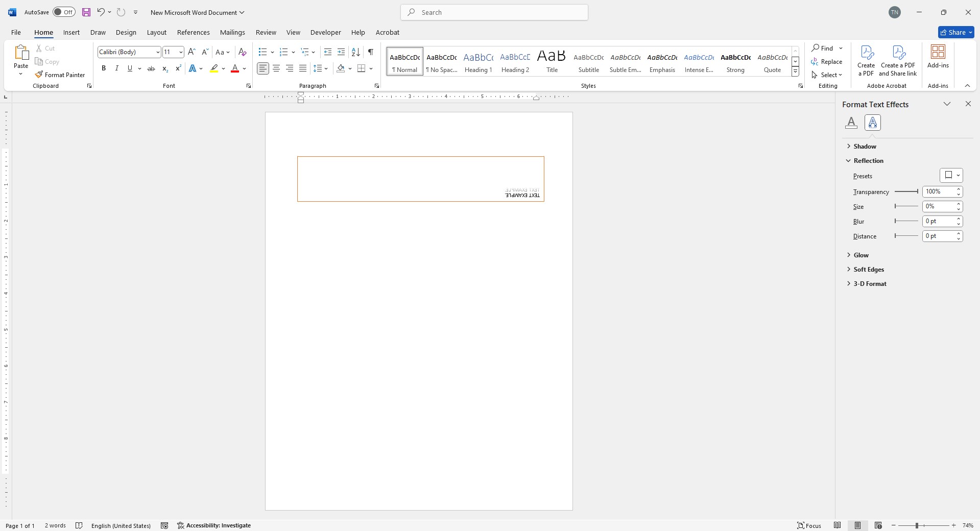This screenshot has height=531, width=980.
Task: Click Increase Indent icon
Action: 341,52
